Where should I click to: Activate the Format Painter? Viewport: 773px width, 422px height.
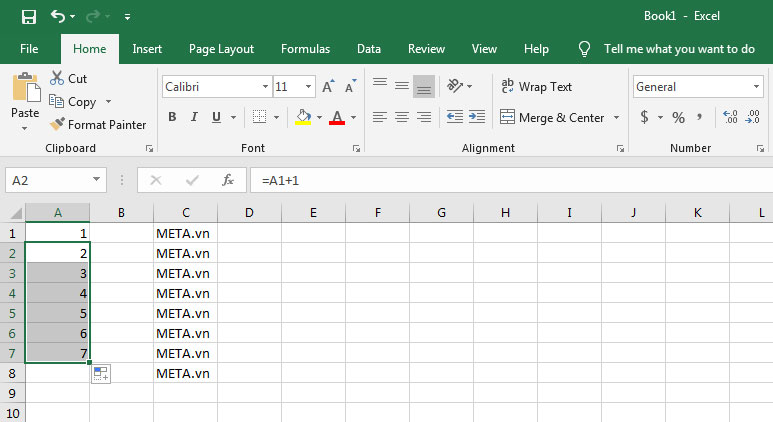(x=98, y=124)
